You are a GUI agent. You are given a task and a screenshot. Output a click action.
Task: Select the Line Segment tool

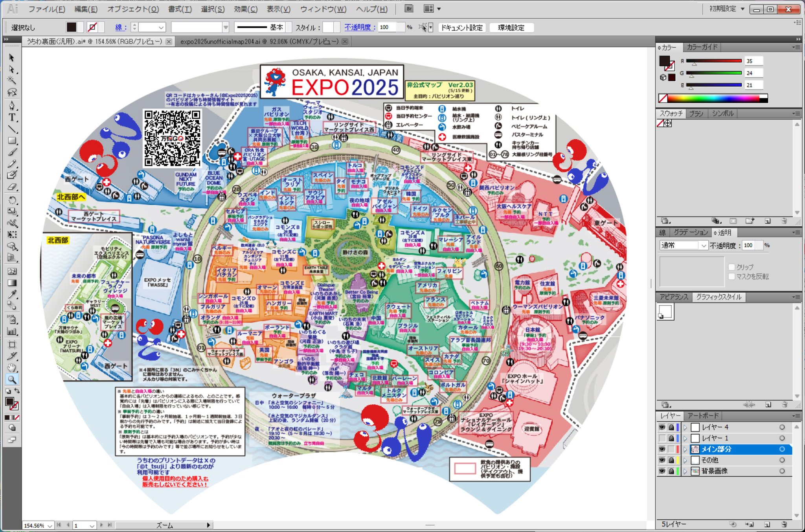pyautogui.click(x=12, y=129)
